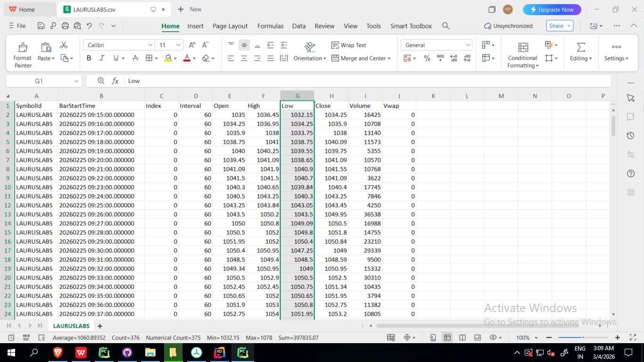Open the Formulas ribbon tab

(x=271, y=26)
